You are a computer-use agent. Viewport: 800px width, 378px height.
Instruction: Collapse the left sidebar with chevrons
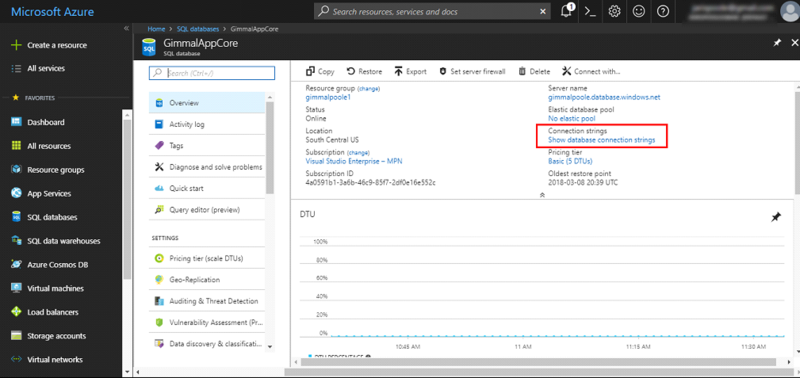tap(127, 29)
